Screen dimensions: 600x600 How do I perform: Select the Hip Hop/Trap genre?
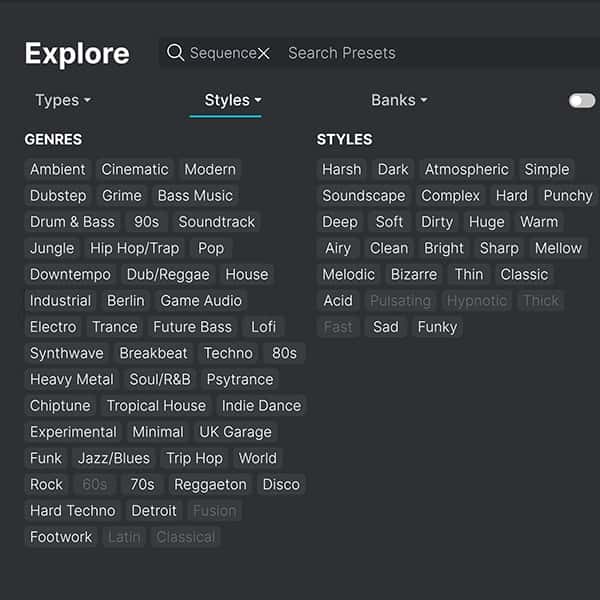pos(134,248)
